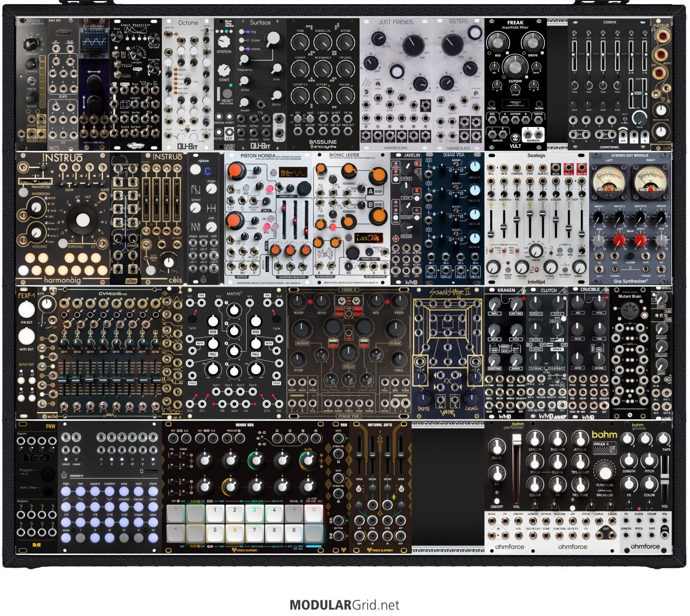
Task: Click the bohm fm2x display screen
Action: coord(604,447)
